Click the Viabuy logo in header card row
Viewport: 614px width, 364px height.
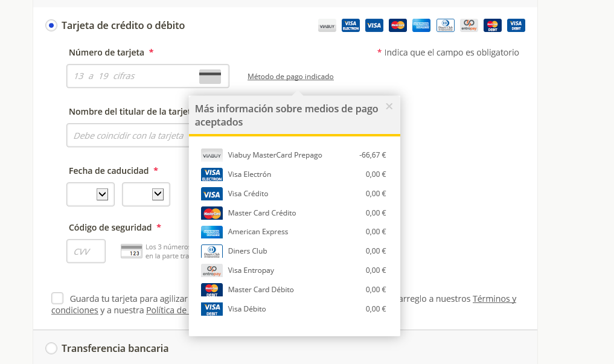(327, 25)
